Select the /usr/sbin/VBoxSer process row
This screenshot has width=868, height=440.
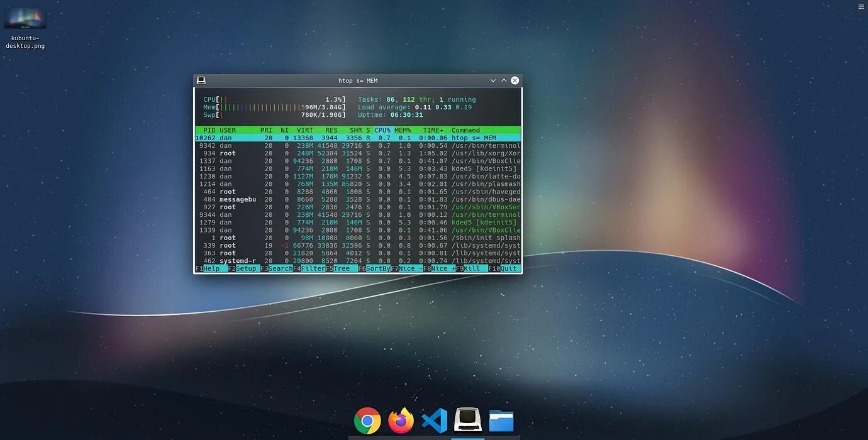[x=358, y=207]
